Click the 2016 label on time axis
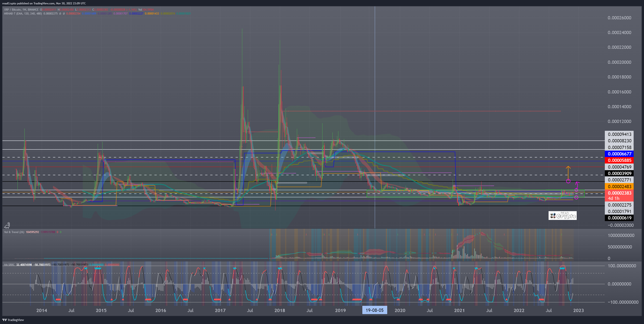Viewport: 644px width, 324px height. point(160,310)
